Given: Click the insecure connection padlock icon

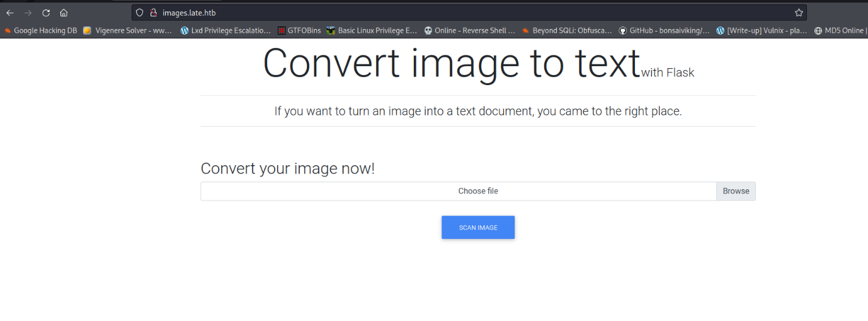Looking at the screenshot, I should (152, 13).
